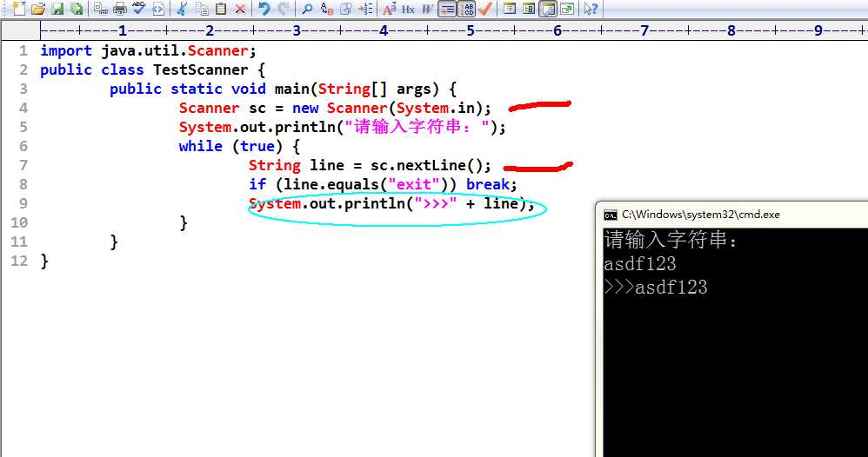Click the "break" keyword on line 8
Screen dimensions: 868x457
pyautogui.click(x=488, y=184)
